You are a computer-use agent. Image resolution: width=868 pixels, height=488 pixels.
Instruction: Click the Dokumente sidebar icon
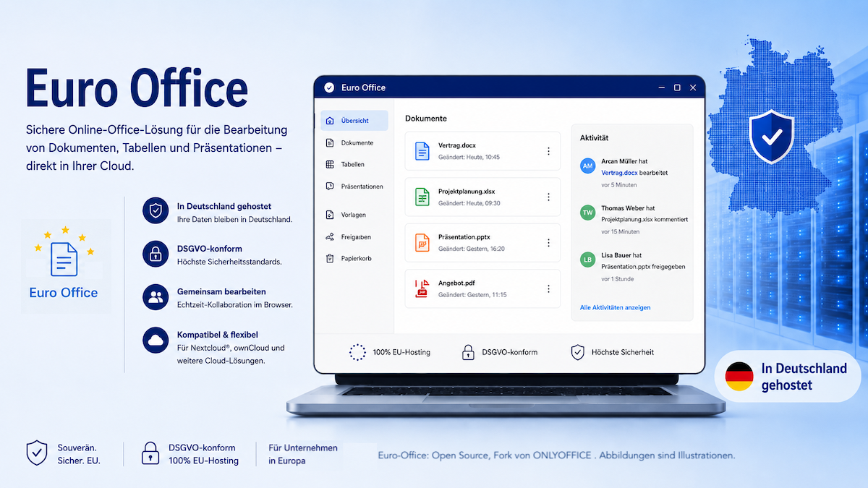(x=330, y=143)
